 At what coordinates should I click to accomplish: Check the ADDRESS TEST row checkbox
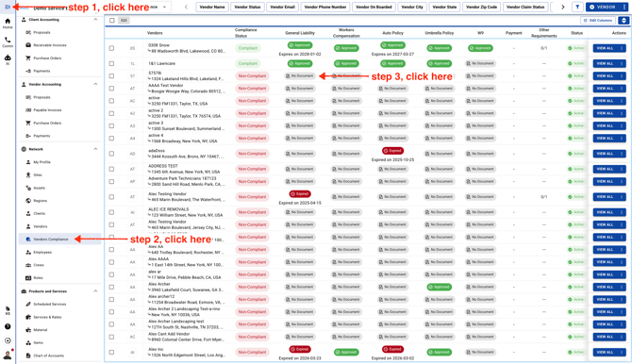pos(111,169)
